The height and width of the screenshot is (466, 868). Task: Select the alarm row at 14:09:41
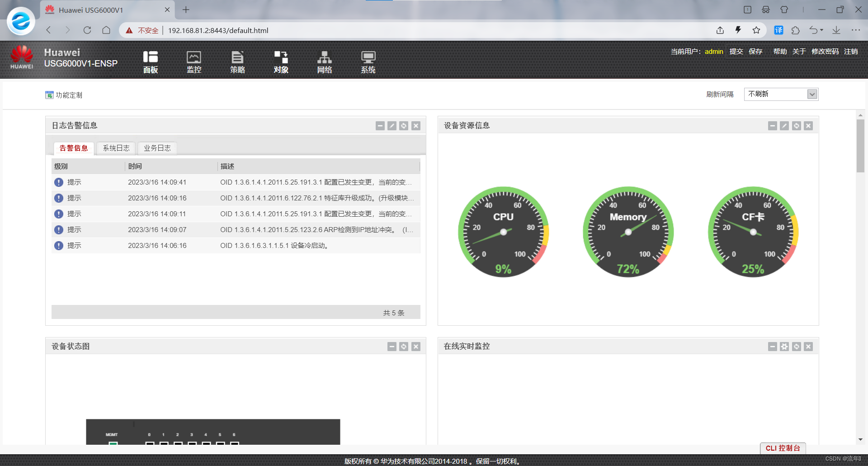tap(236, 182)
